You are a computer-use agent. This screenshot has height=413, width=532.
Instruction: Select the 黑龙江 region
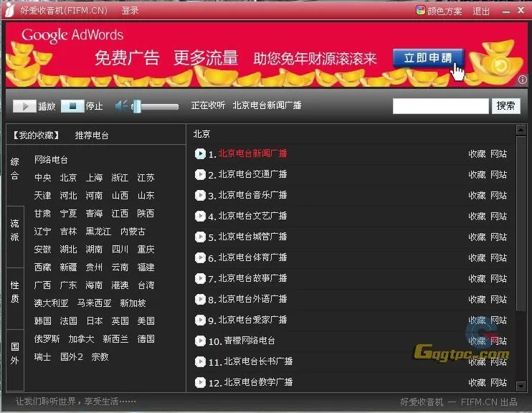[98, 232]
